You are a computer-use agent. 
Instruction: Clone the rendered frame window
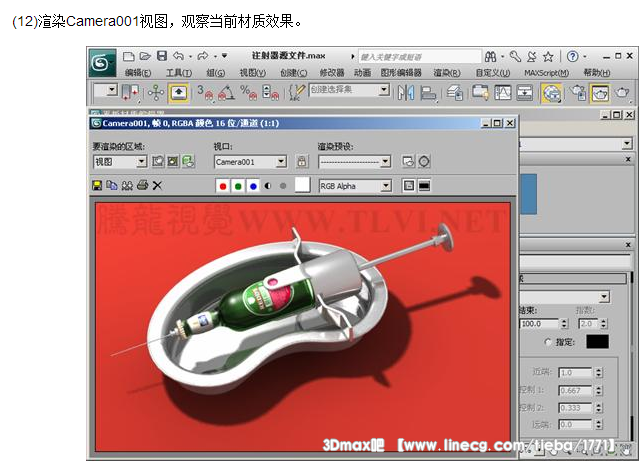[127, 186]
